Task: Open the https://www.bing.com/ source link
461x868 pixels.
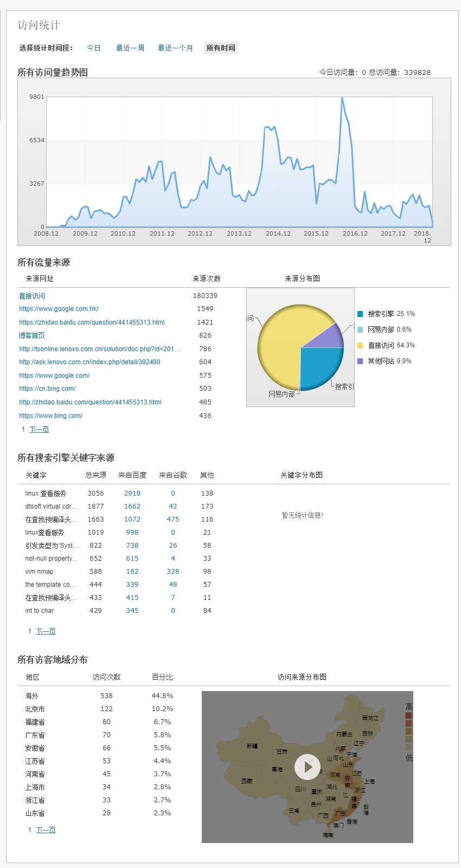Action: pos(51,416)
